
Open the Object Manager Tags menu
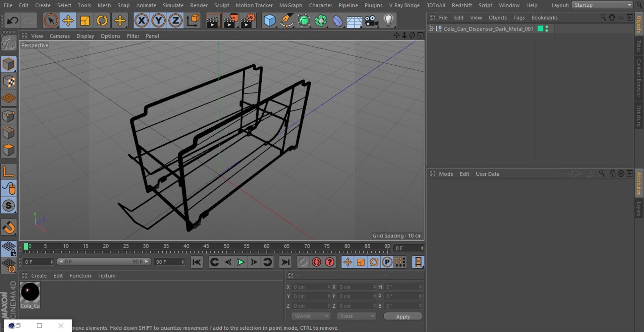point(519,18)
